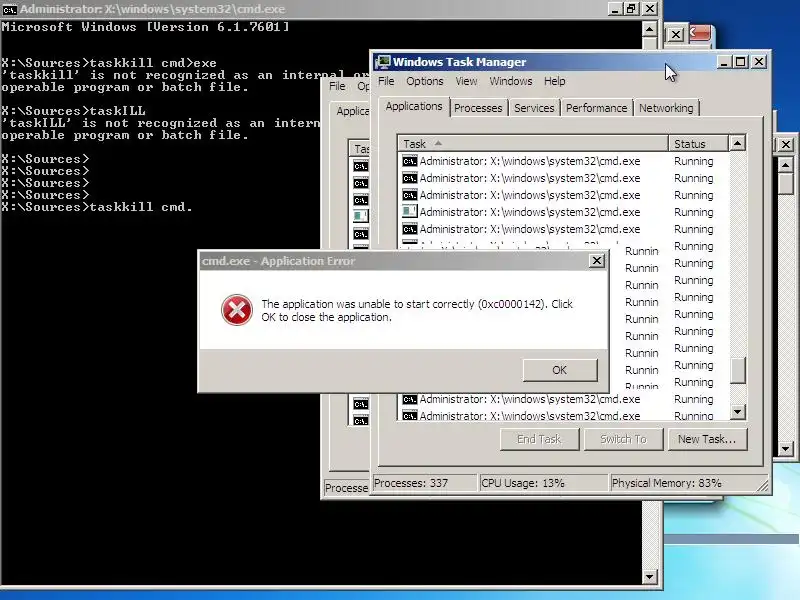Close the window at the right screen edge

pos(786,145)
